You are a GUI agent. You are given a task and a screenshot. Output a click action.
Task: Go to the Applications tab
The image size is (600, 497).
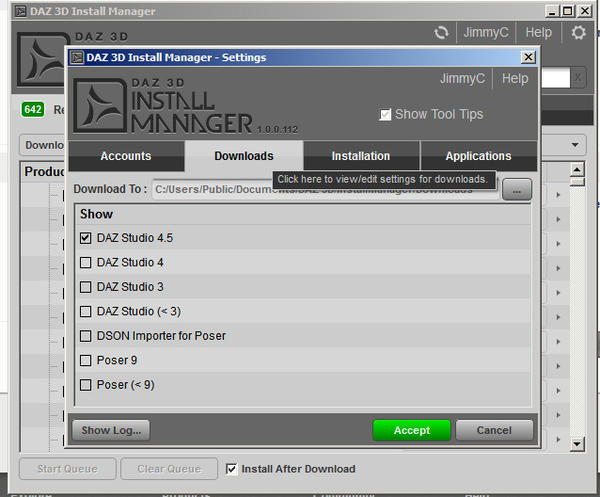478,156
